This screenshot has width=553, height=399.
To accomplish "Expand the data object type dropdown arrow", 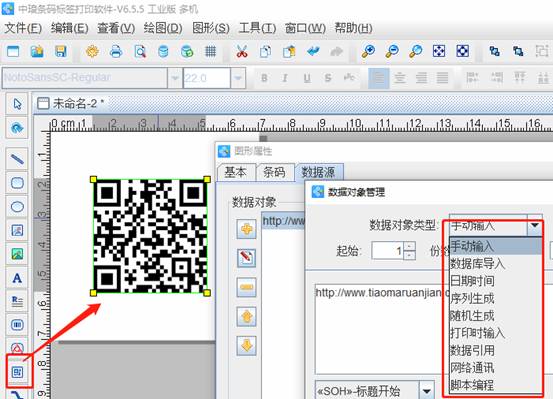I will [535, 225].
